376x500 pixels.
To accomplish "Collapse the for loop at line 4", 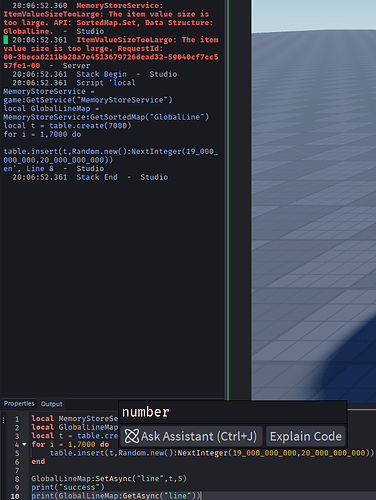I will (x=24, y=445).
